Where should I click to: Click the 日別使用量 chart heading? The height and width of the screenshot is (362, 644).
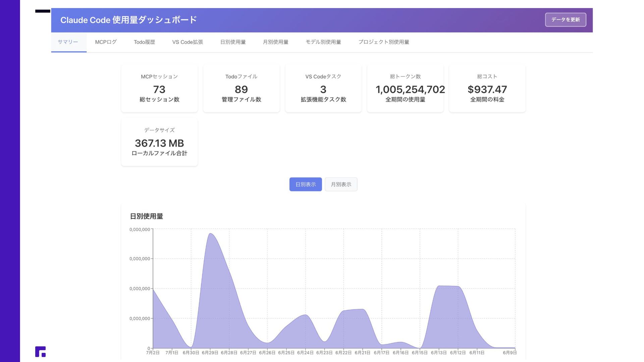click(147, 216)
